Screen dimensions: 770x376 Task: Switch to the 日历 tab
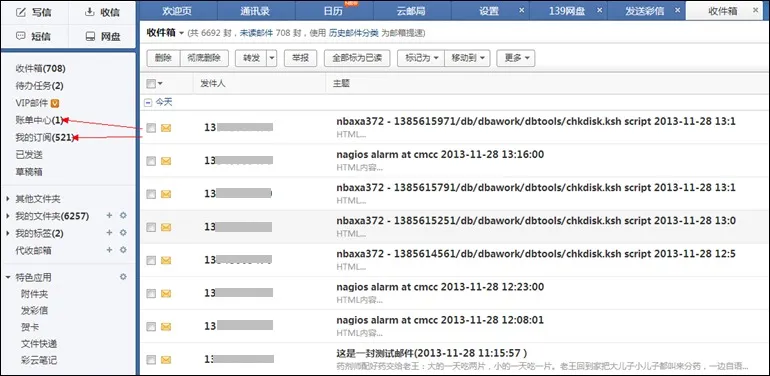[334, 11]
